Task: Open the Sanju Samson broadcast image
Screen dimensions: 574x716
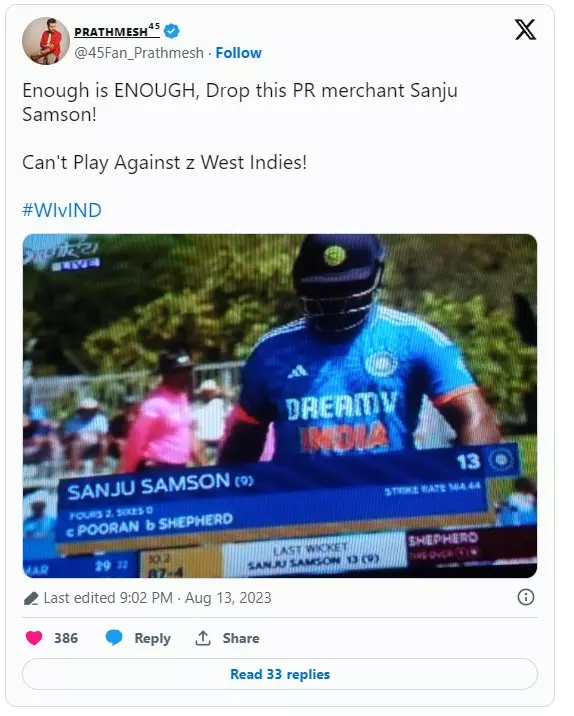Action: click(x=280, y=406)
